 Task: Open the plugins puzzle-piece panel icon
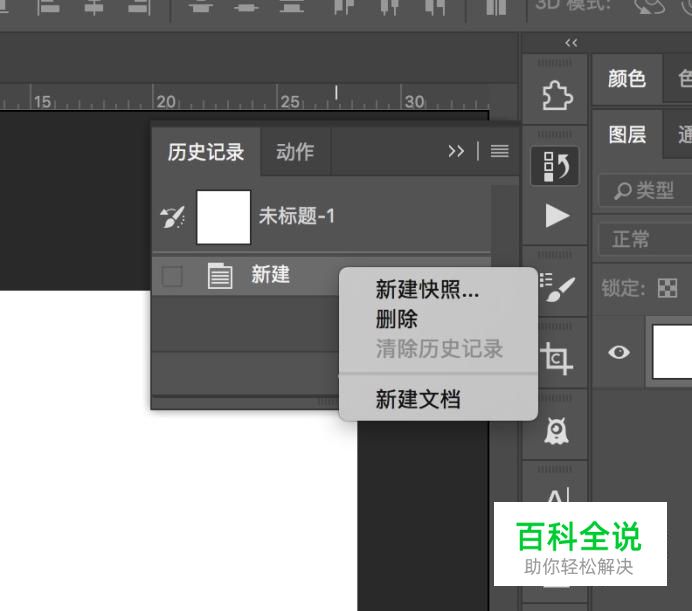click(557, 95)
